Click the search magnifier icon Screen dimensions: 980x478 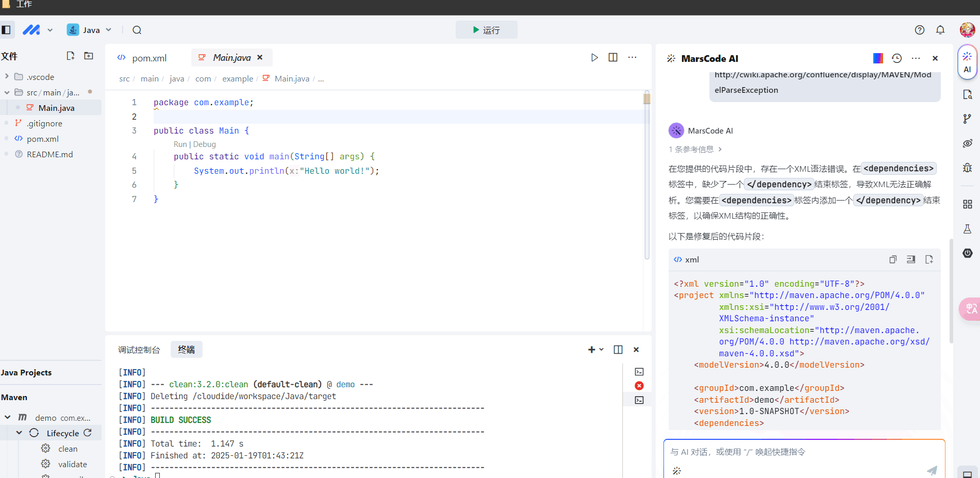[x=137, y=30]
